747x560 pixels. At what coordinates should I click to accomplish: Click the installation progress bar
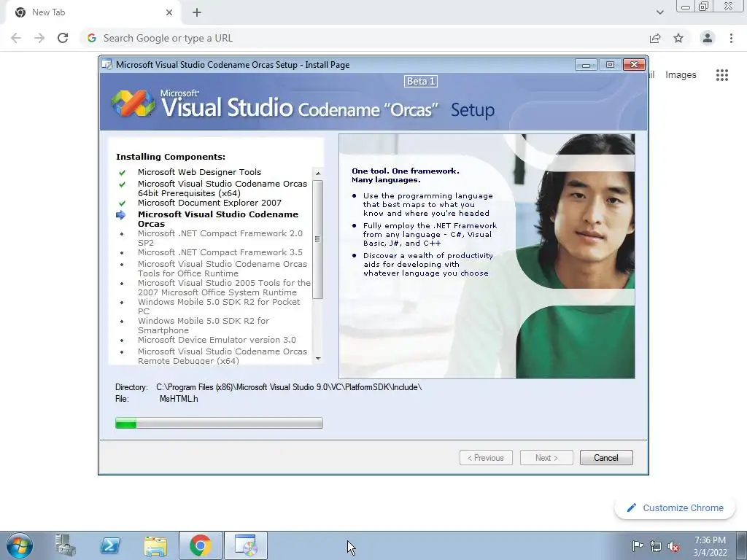click(x=219, y=423)
